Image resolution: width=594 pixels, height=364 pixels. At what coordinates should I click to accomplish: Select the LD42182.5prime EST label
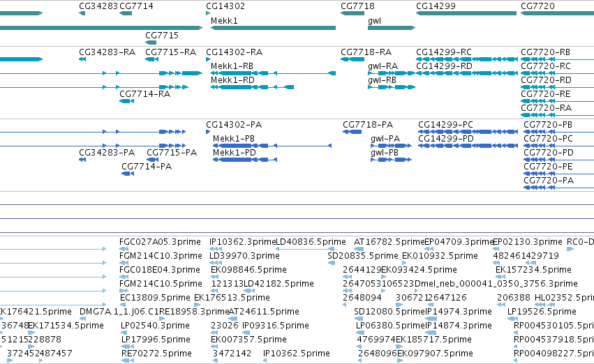pos(279,285)
